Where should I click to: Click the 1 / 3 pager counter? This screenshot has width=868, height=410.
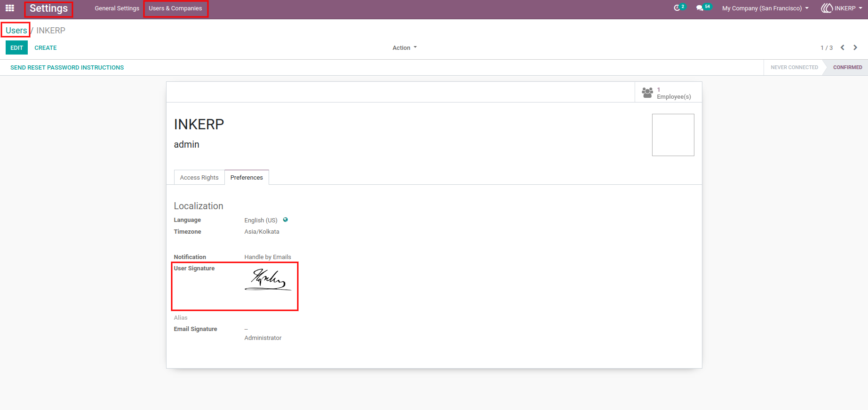point(827,47)
